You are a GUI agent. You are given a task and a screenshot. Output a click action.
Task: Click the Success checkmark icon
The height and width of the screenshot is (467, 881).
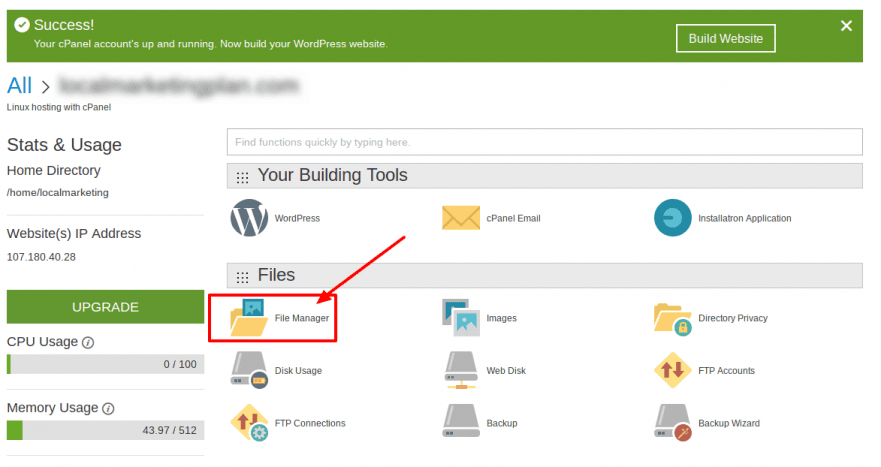(22, 25)
